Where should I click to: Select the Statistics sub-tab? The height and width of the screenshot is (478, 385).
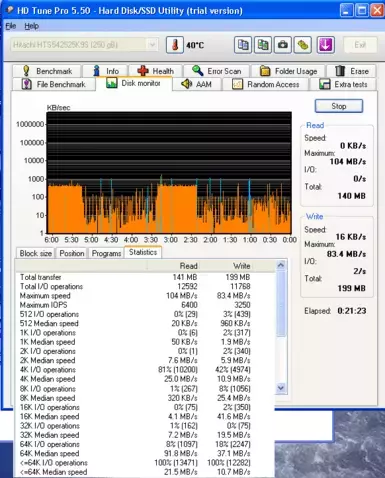coord(143,252)
